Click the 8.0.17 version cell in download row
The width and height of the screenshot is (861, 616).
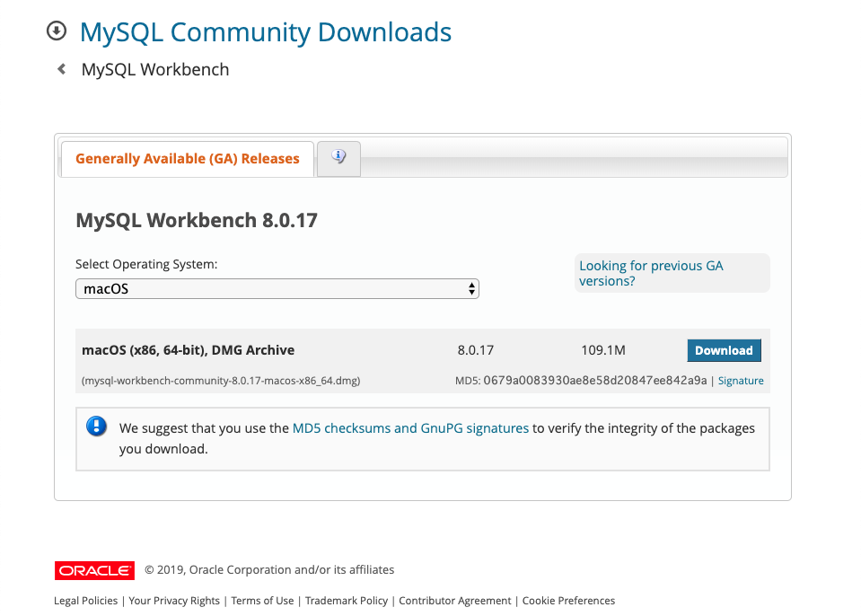pyautogui.click(x=476, y=350)
